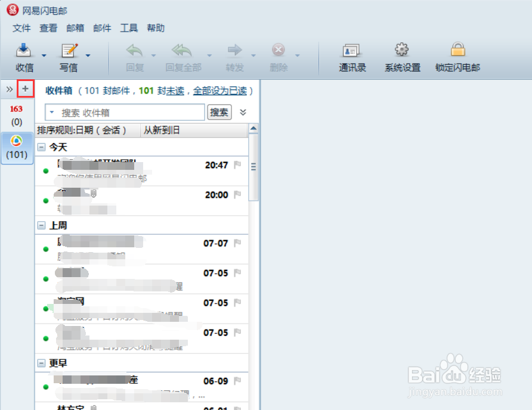The width and height of the screenshot is (532, 410).
Task: Open the 邮箱 menu
Action: click(75, 28)
